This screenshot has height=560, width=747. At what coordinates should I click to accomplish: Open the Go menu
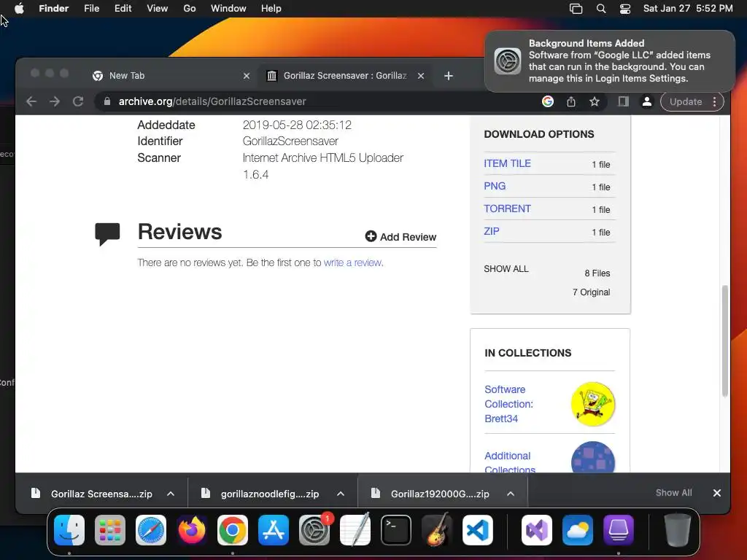tap(190, 9)
